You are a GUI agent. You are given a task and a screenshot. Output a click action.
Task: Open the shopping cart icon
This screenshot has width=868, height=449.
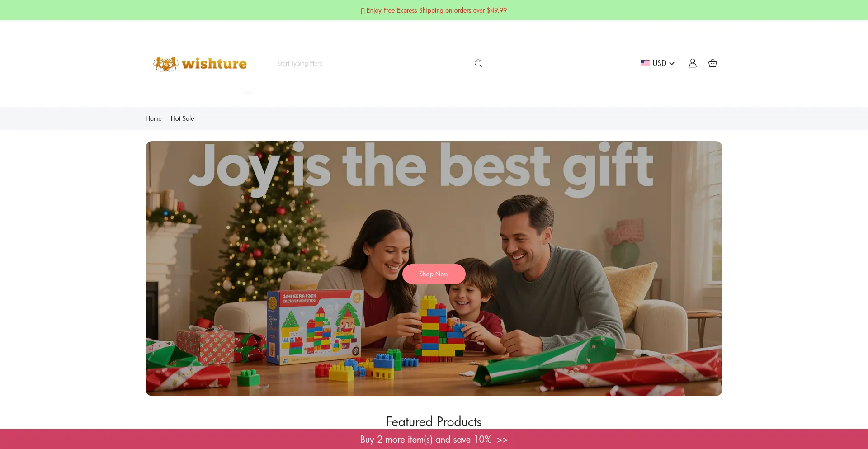coord(712,63)
